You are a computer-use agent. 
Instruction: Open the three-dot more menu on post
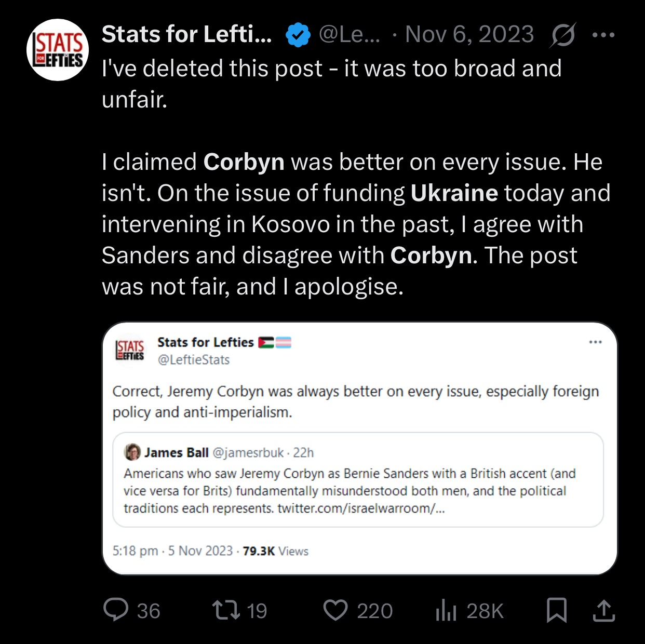coord(603,35)
